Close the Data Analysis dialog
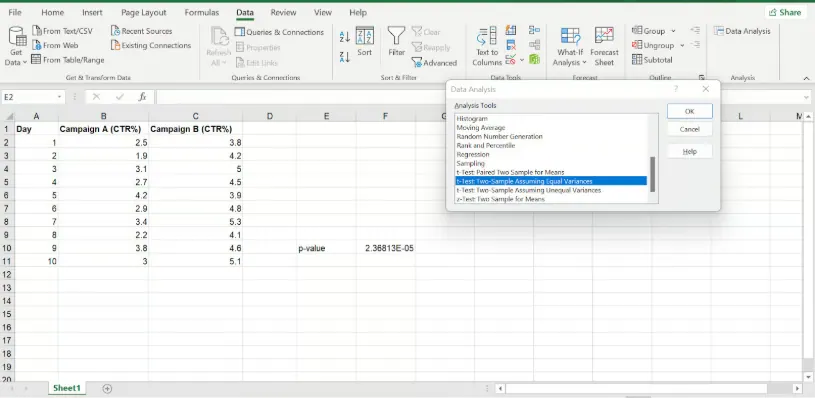Screen dimensions: 815x398 [x=705, y=89]
